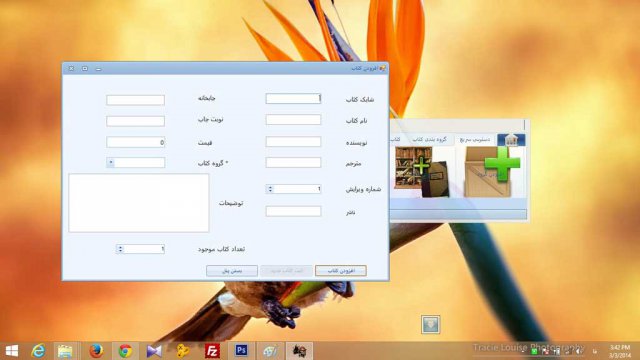
Task: Focus the translator (مترجم) text box
Action: (293, 162)
